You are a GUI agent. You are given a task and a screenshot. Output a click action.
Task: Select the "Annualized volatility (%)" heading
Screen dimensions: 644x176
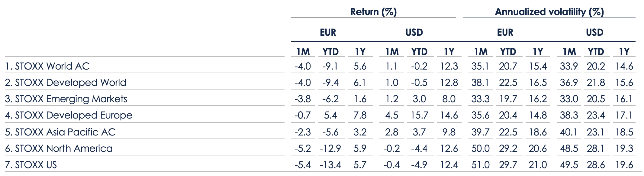point(549,12)
